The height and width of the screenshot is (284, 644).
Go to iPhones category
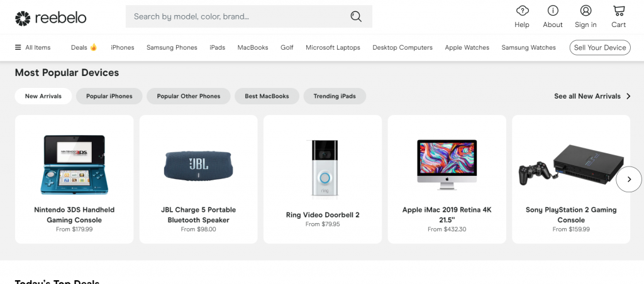coord(123,48)
